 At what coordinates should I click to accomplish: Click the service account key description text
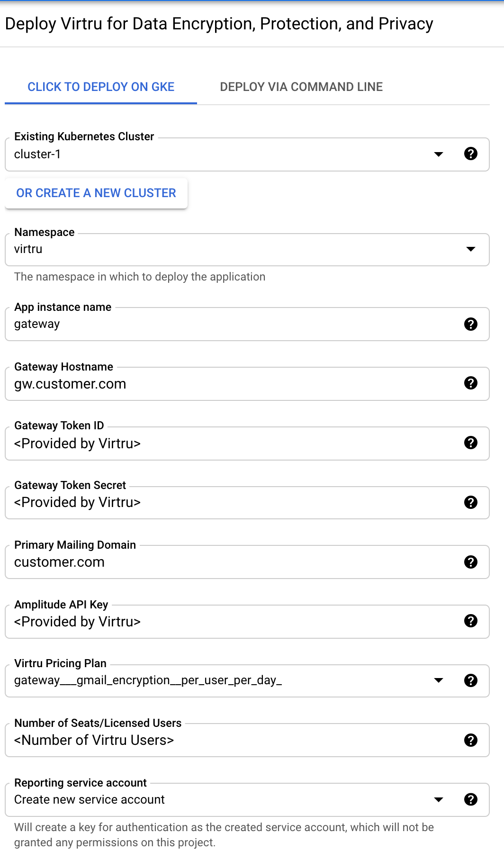click(x=224, y=835)
